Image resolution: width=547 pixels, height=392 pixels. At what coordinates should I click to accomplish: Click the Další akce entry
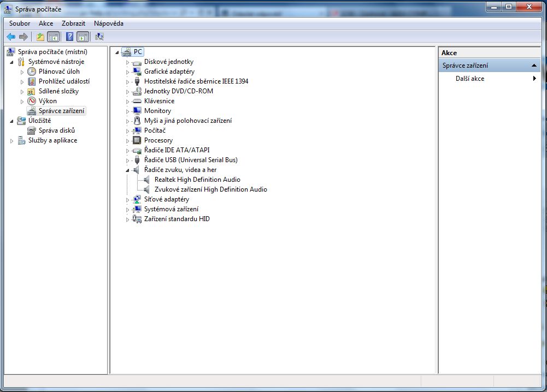[470, 79]
